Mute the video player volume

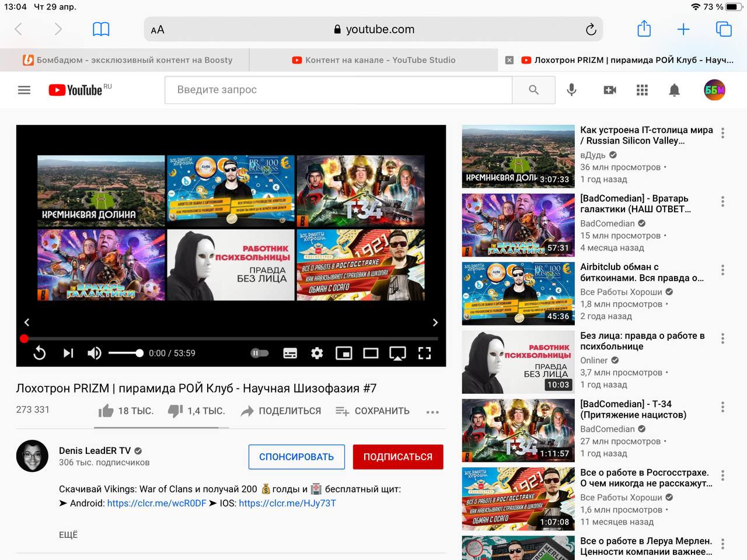click(94, 353)
